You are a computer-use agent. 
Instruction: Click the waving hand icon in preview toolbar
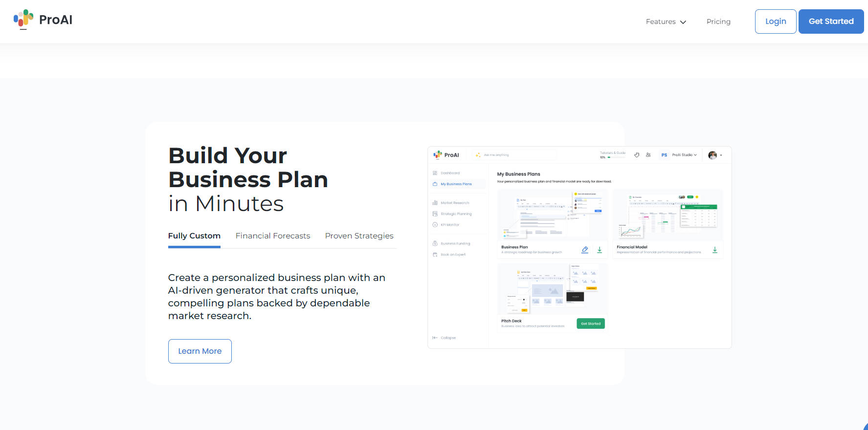coord(637,155)
